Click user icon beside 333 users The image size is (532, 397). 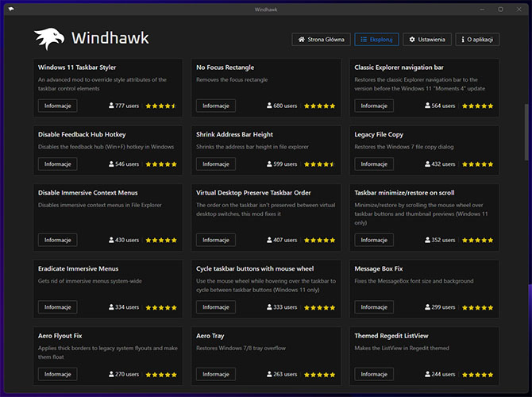269,307
